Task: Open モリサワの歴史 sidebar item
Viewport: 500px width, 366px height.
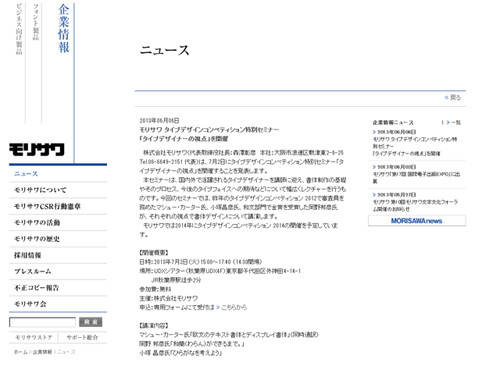Action: (37, 239)
